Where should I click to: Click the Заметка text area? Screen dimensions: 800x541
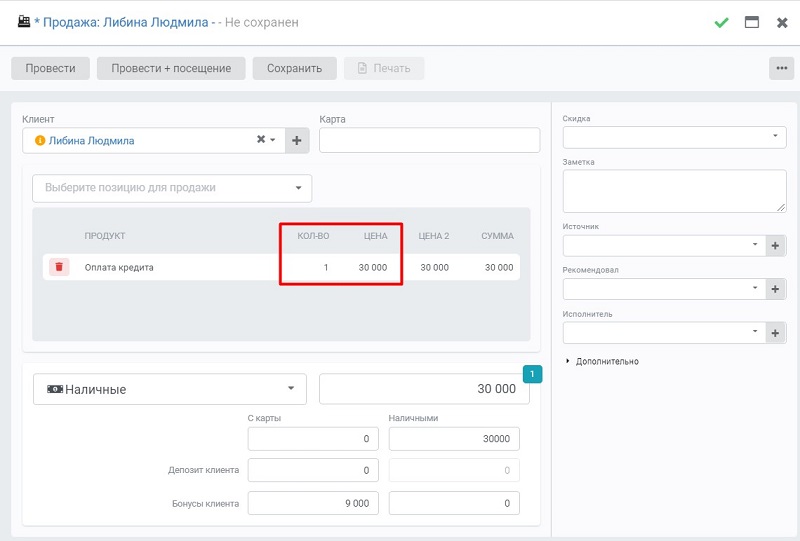pos(674,191)
